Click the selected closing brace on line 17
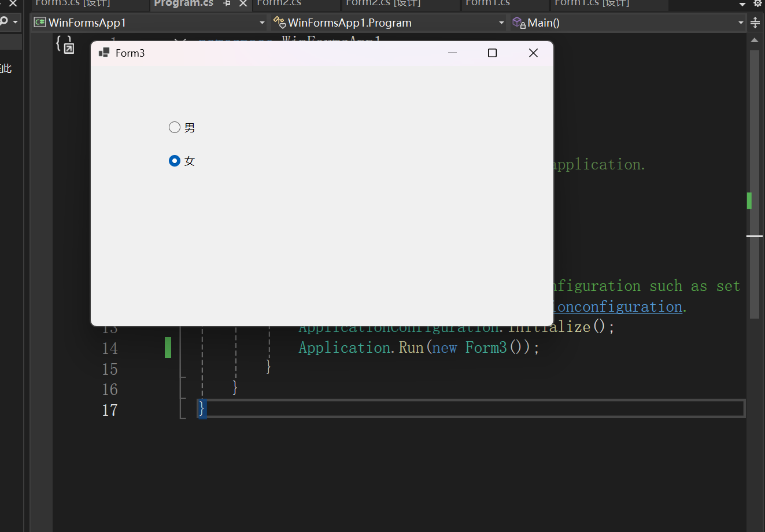 pos(201,408)
